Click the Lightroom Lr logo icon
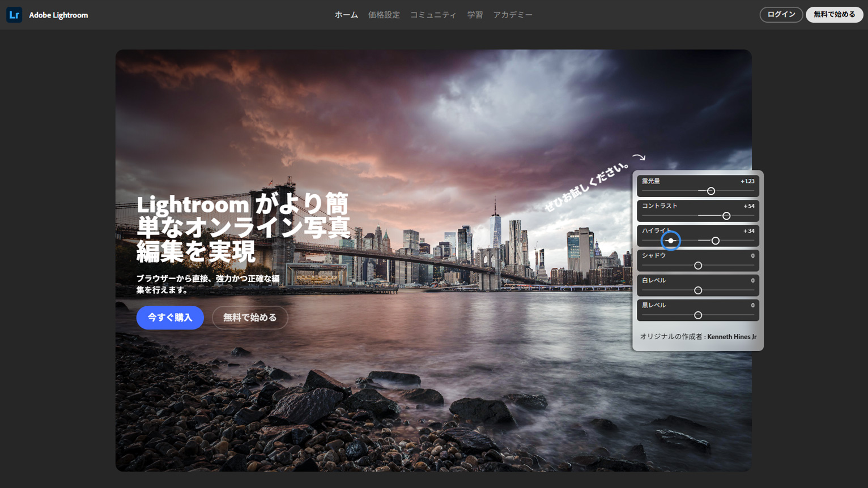This screenshot has width=868, height=488. click(x=14, y=15)
